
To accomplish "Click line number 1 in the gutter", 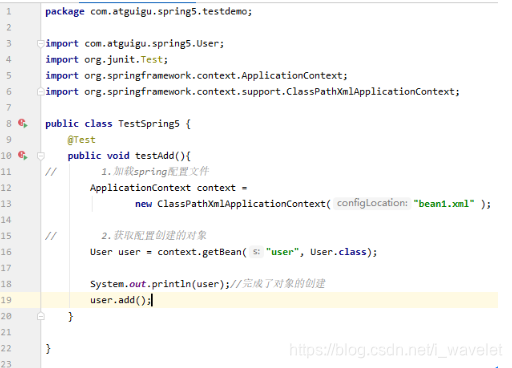I will [9, 12].
